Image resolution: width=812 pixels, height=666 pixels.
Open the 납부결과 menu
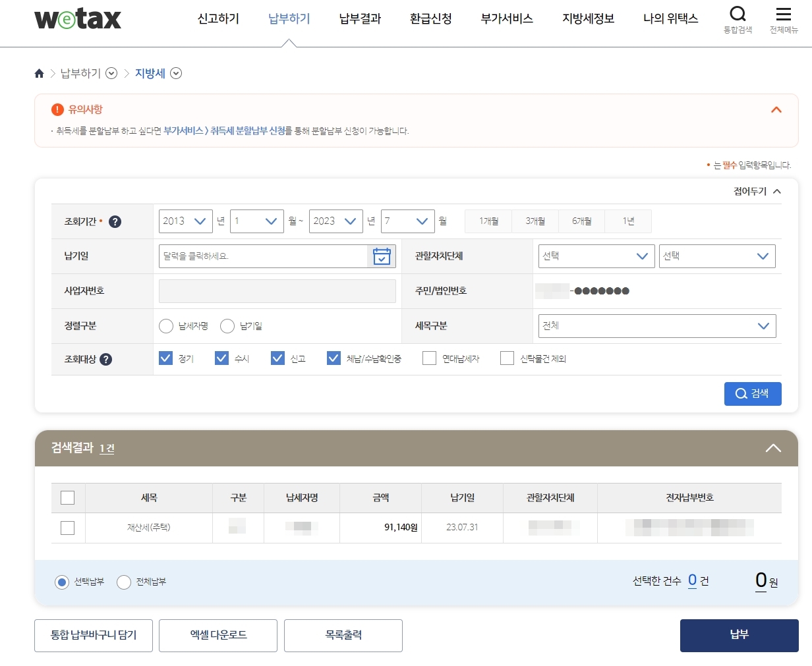360,18
